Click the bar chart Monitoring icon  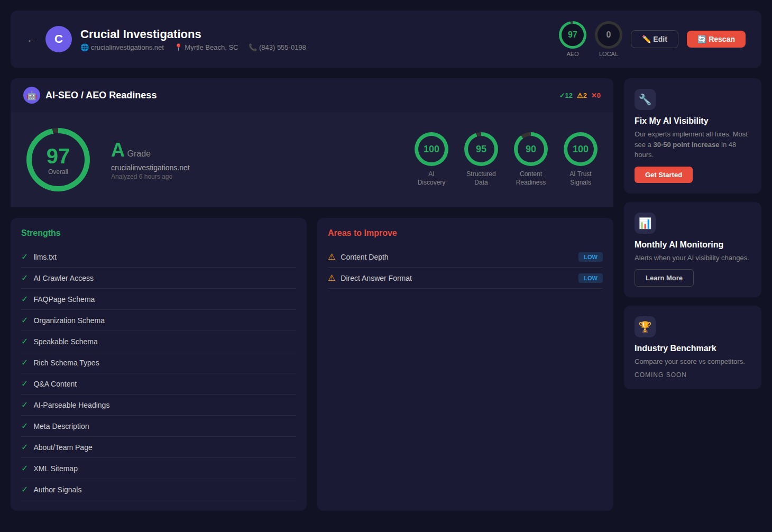[645, 223]
